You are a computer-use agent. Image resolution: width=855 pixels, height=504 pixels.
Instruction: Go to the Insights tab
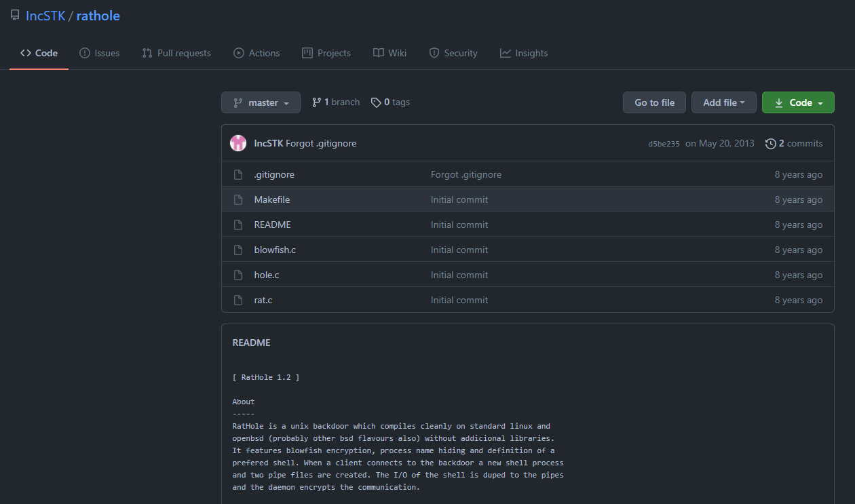click(x=524, y=53)
